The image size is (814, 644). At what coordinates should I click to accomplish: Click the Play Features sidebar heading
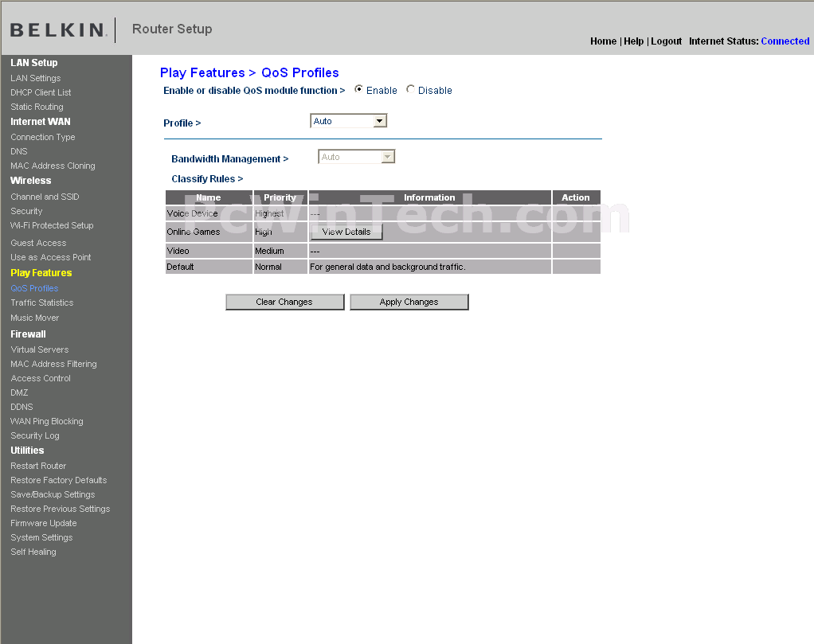pyautogui.click(x=41, y=273)
